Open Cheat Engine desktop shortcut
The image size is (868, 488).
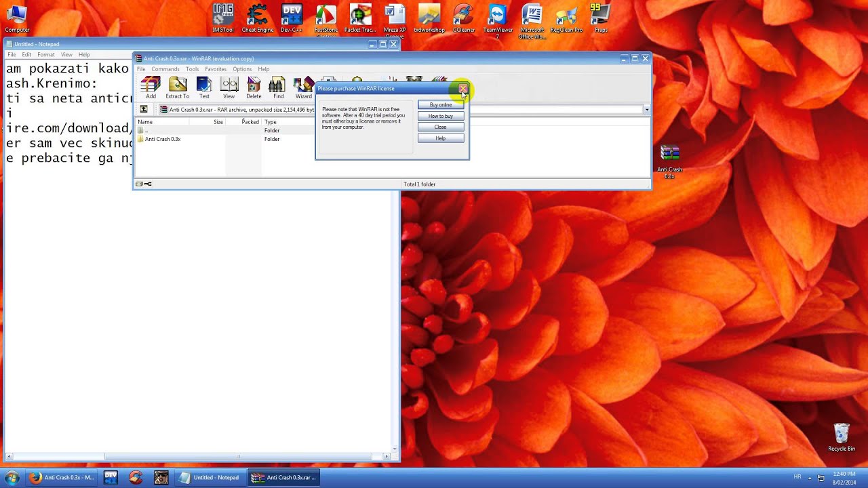pos(258,18)
